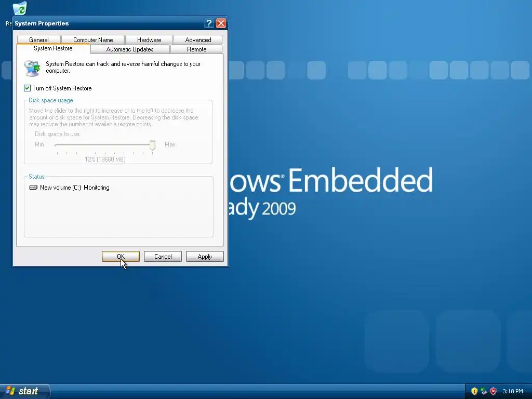Image resolution: width=532 pixels, height=399 pixels.
Task: Click the disk space slider thumb
Action: point(152,145)
